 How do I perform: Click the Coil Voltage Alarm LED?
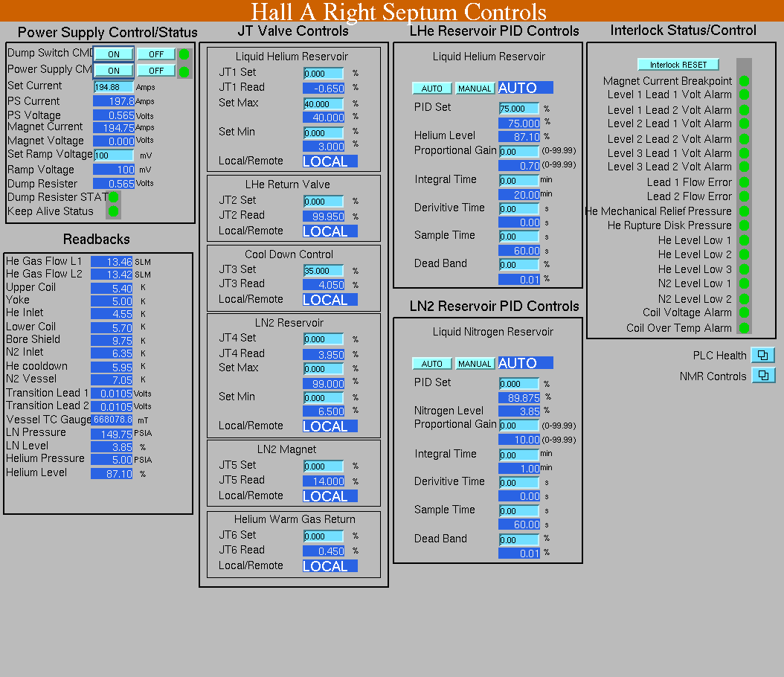744,312
